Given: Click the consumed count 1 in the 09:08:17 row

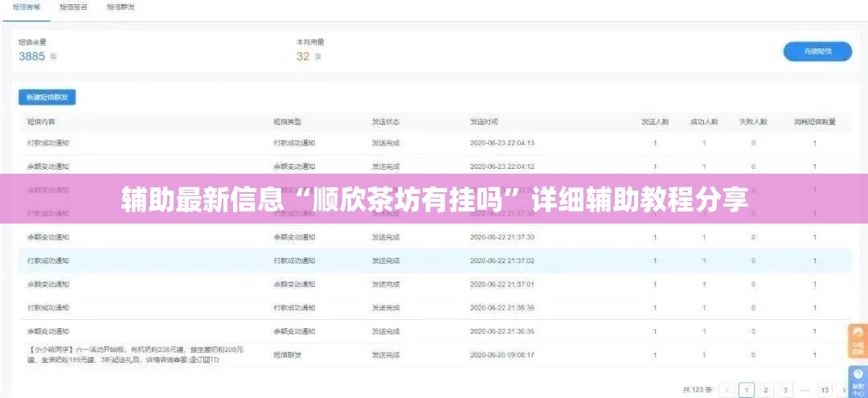Looking at the screenshot, I should click(x=815, y=355).
